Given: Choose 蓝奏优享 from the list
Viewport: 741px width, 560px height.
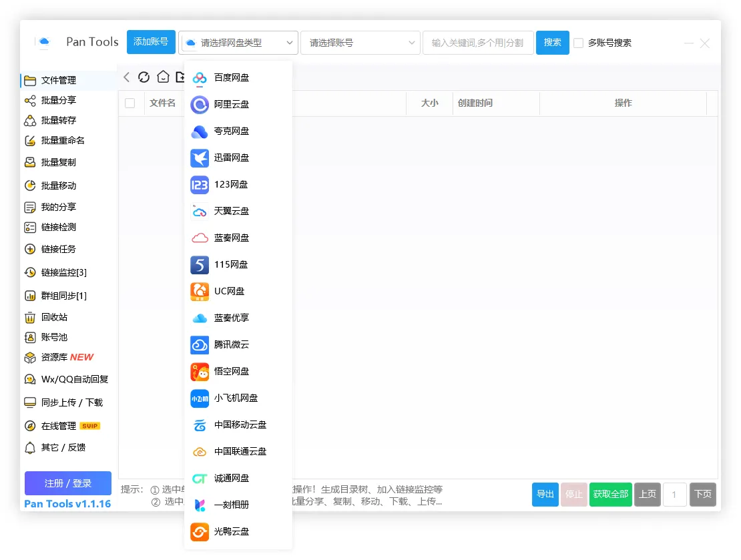Looking at the screenshot, I should coord(238,318).
